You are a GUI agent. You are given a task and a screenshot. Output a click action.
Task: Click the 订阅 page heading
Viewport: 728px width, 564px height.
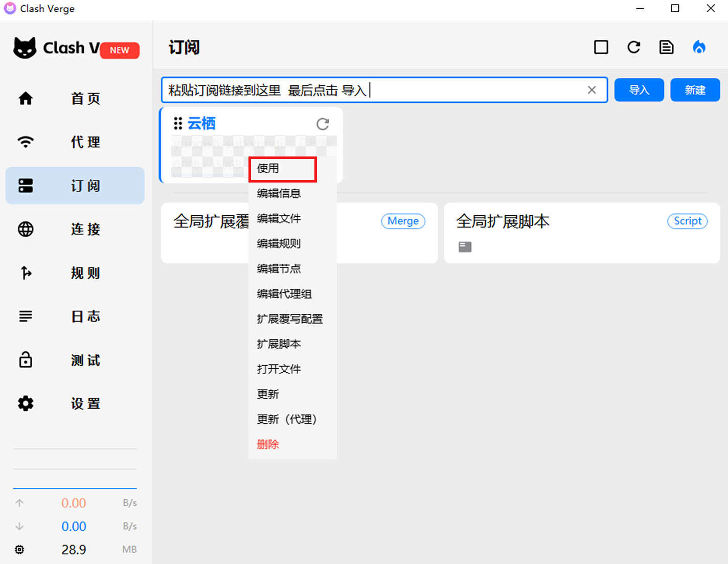tap(184, 48)
